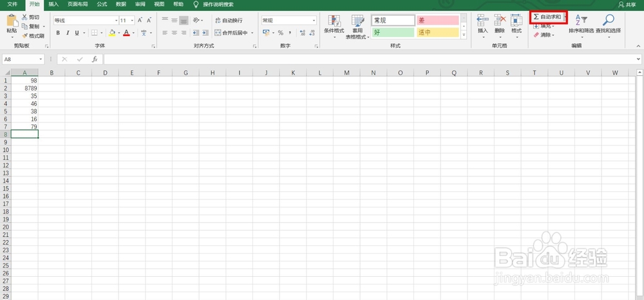Expand the Name Box dropdown arrow
Image resolution: width=644 pixels, height=300 pixels.
[41, 59]
